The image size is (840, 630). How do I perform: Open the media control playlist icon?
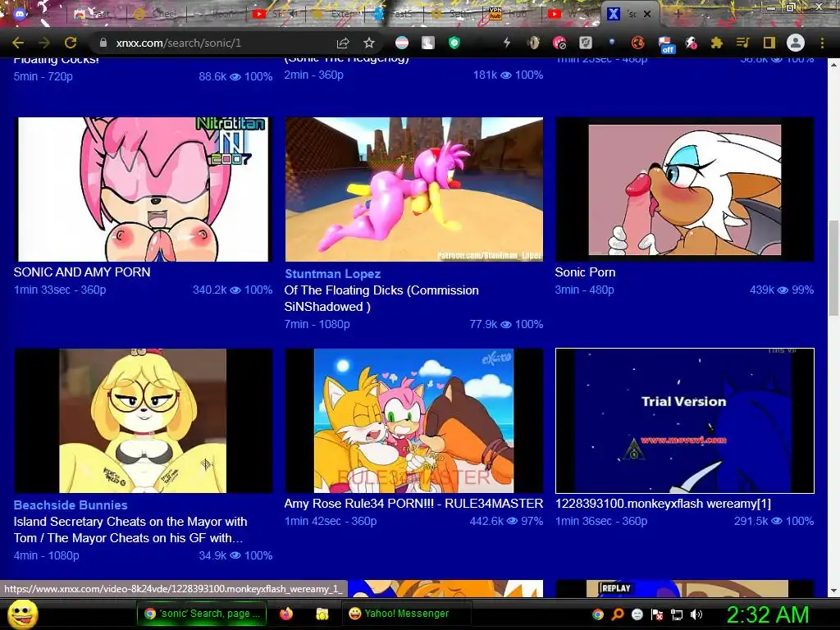(742, 43)
